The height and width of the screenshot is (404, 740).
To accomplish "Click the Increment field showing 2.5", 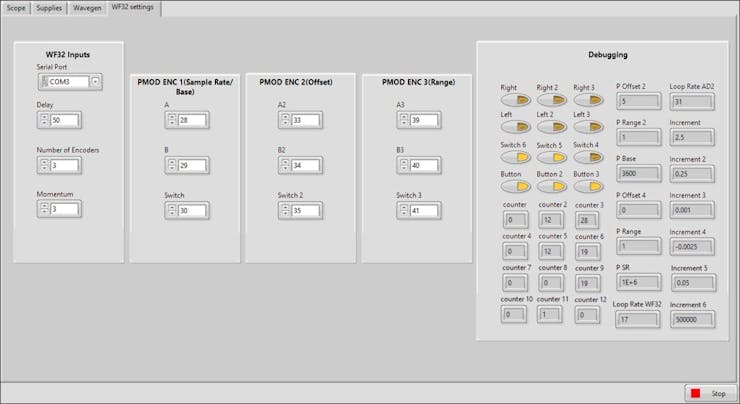I will tap(692, 137).
